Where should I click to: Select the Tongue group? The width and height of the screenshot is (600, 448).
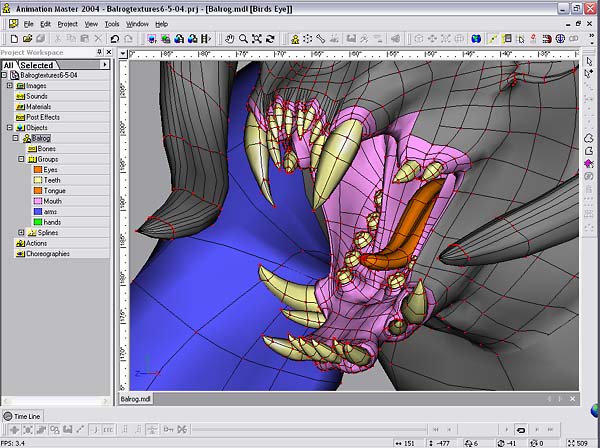tap(54, 190)
